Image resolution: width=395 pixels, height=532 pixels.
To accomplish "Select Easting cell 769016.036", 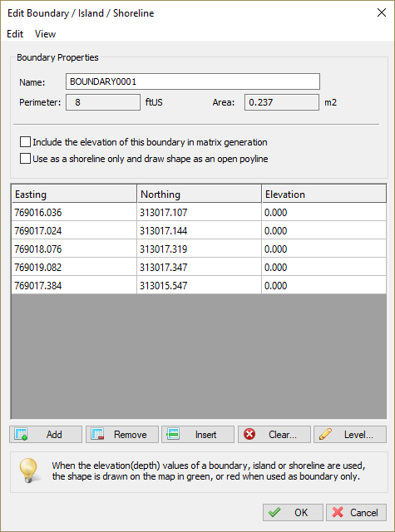I will tap(74, 213).
